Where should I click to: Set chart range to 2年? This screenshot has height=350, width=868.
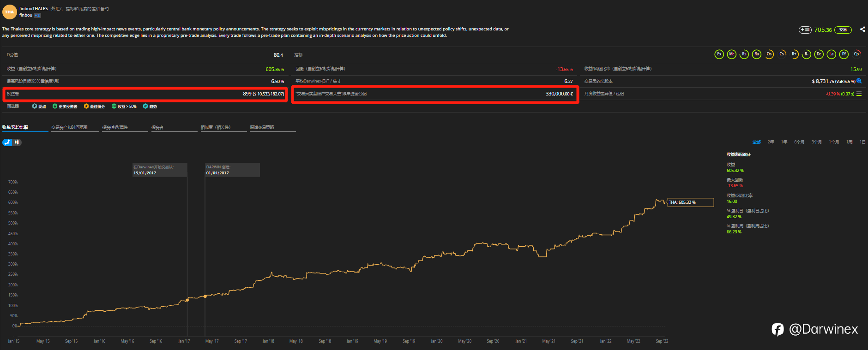(771, 142)
